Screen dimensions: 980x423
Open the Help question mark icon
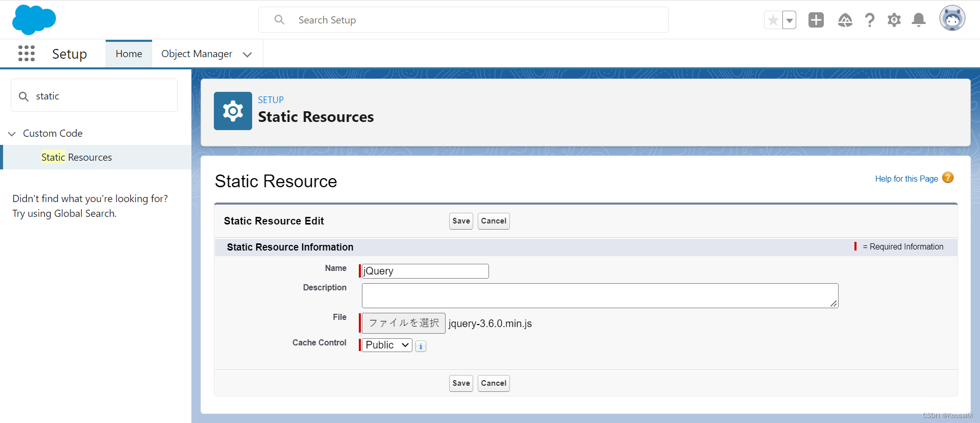pyautogui.click(x=870, y=20)
